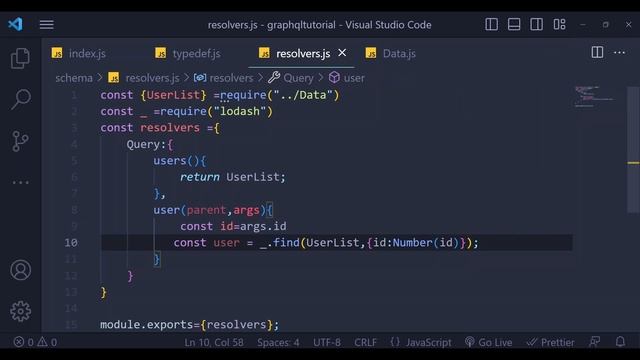The height and width of the screenshot is (360, 640).
Task: Click the users() function name
Action: click(170, 161)
